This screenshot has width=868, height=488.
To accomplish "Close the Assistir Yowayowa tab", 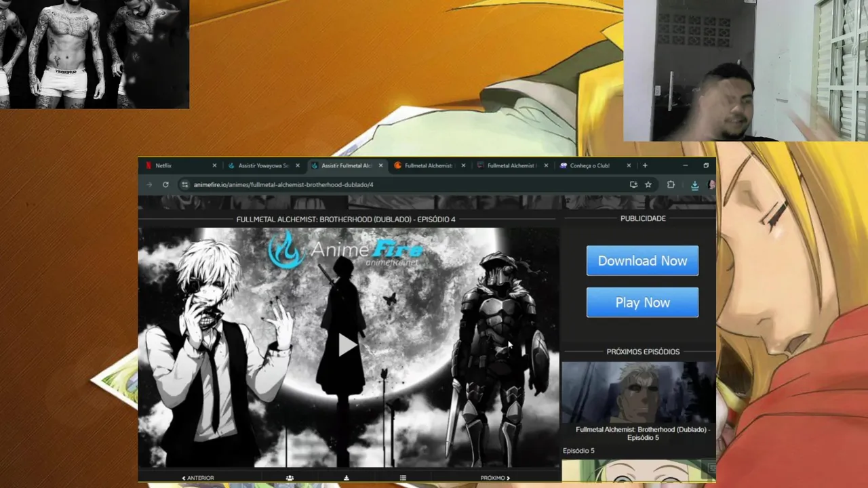I will pos(297,165).
